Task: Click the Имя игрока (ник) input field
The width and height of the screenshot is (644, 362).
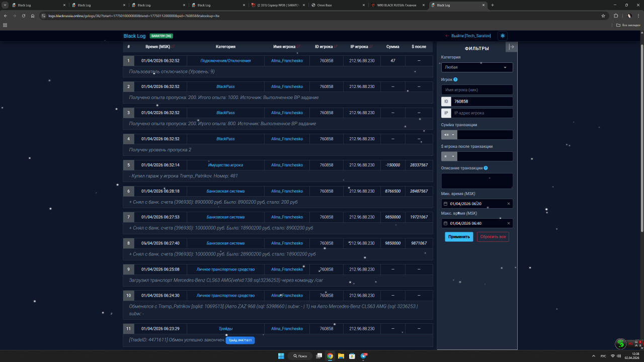Action: 476,89
